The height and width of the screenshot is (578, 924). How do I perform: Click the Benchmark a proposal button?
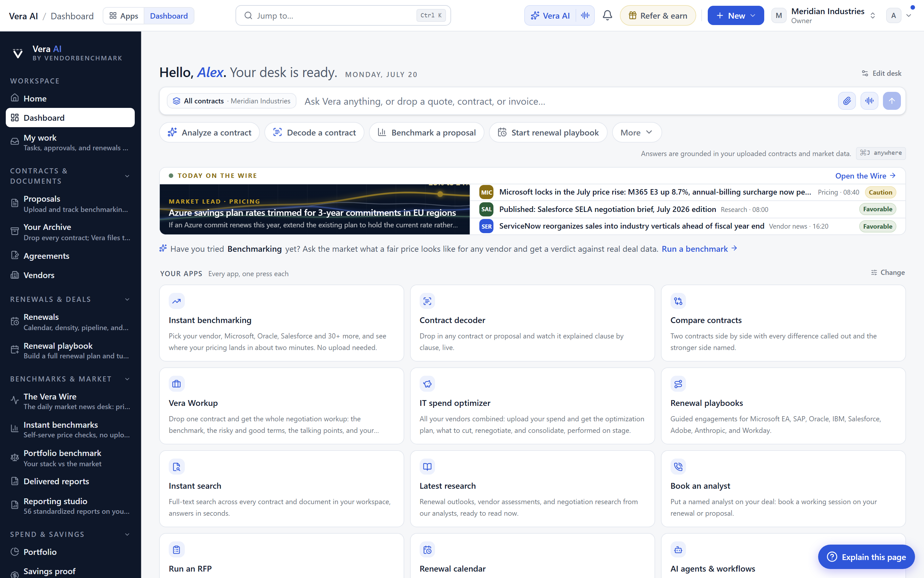coord(426,133)
